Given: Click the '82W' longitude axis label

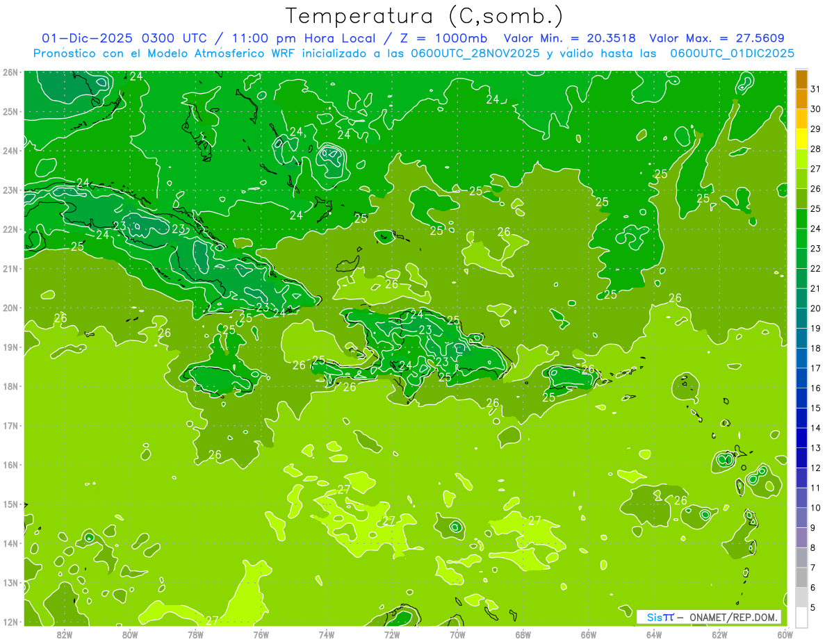Looking at the screenshot, I should 65,634.
